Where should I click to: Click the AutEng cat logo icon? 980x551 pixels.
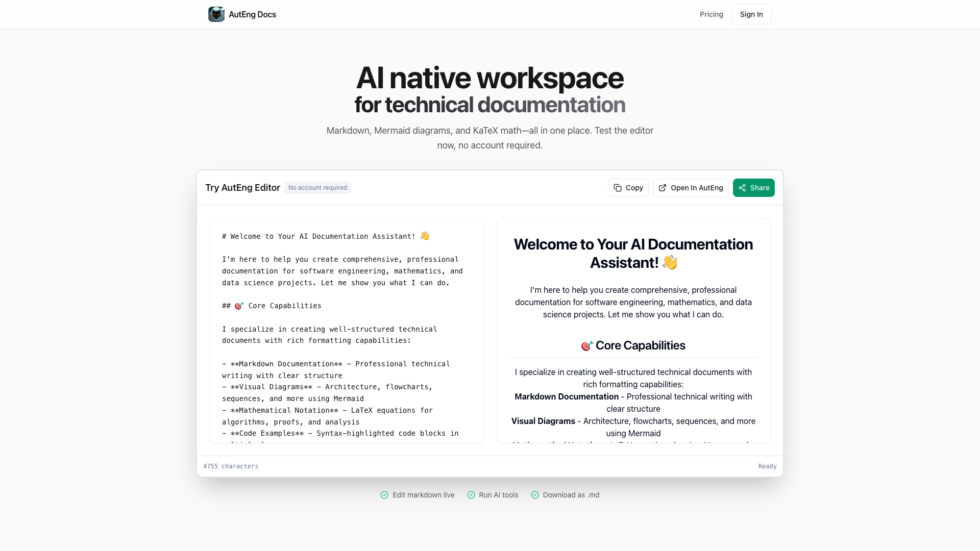pos(216,14)
